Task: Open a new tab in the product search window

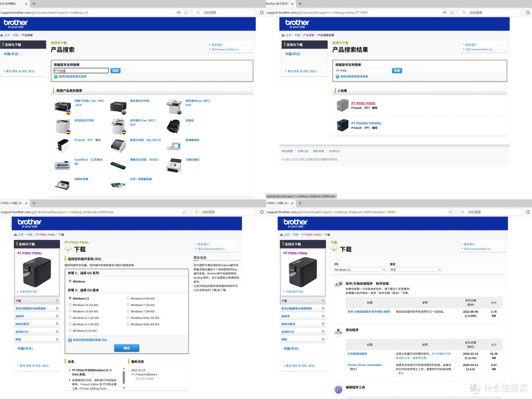Action: click(34, 4)
